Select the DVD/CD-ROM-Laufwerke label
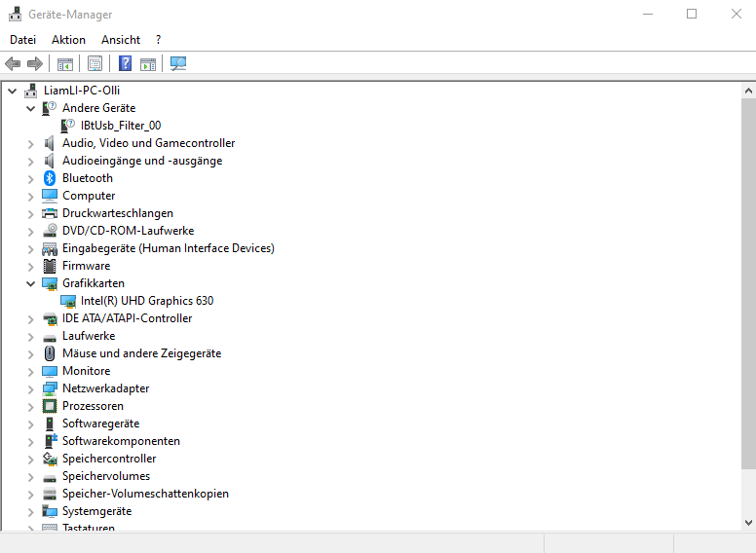This screenshot has height=553, width=756. [x=128, y=231]
